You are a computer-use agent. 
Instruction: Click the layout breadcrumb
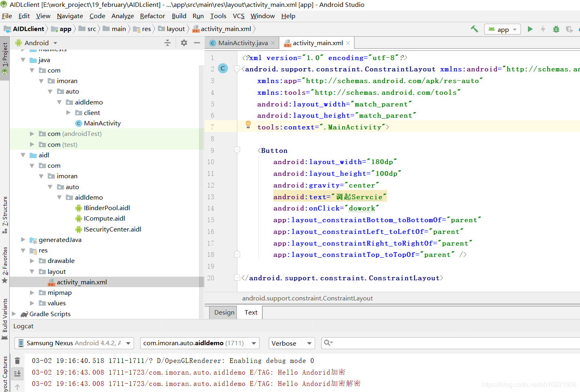pyautogui.click(x=172, y=29)
